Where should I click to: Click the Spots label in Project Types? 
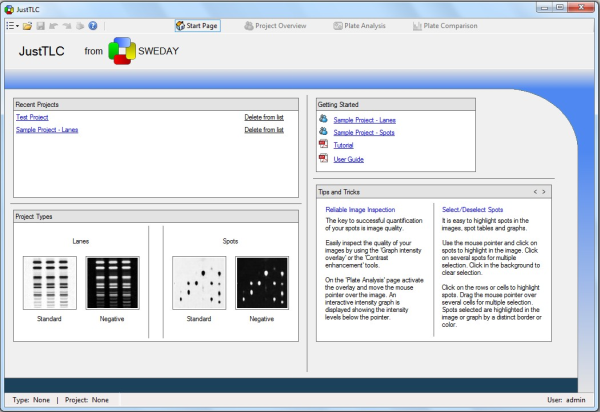pos(230,241)
